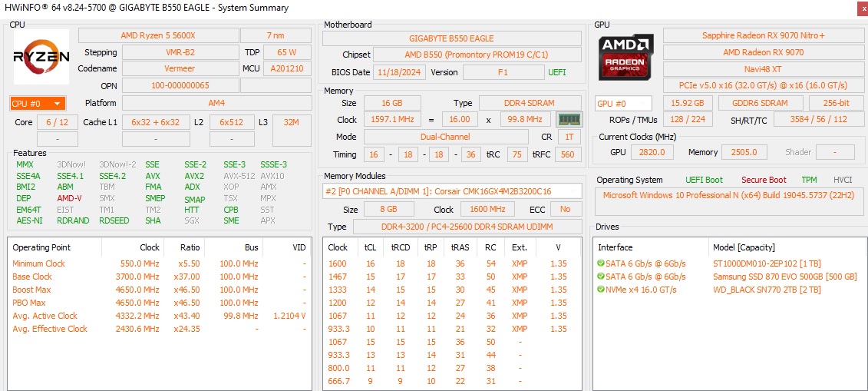The height and width of the screenshot is (391, 868).
Task: Click the 15.92 GB video memory field
Action: tap(687, 104)
